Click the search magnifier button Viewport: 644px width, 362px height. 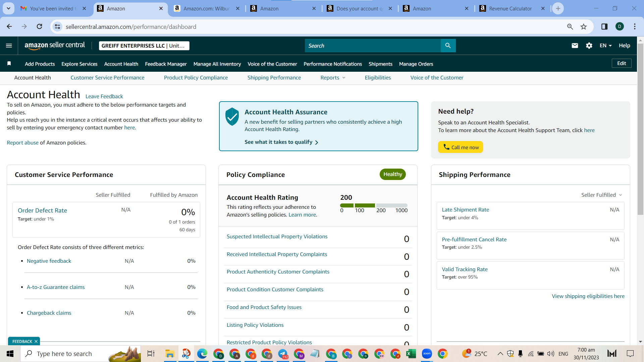448,46
